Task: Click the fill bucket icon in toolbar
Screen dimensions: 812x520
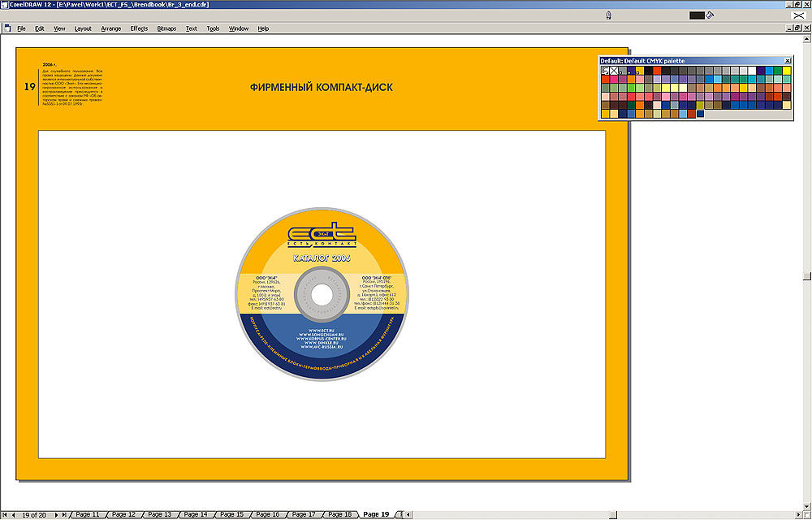Action: coord(710,15)
